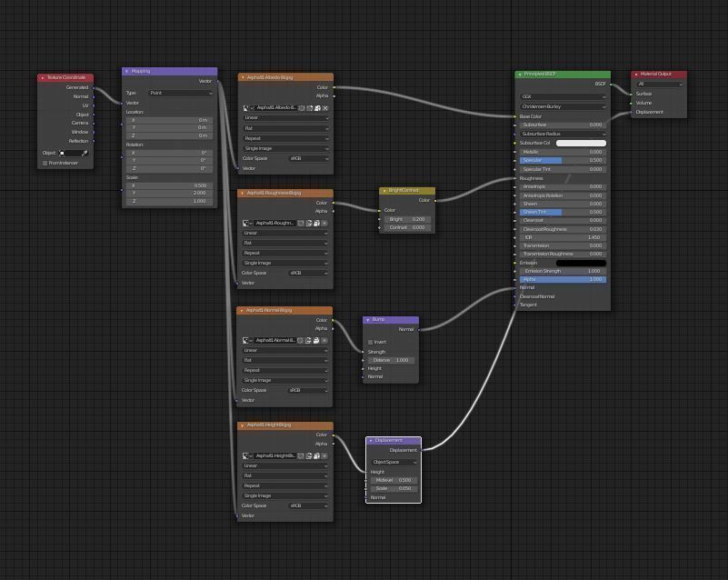
Task: Toggle fake user shield on Albedo image
Action: click(302, 108)
